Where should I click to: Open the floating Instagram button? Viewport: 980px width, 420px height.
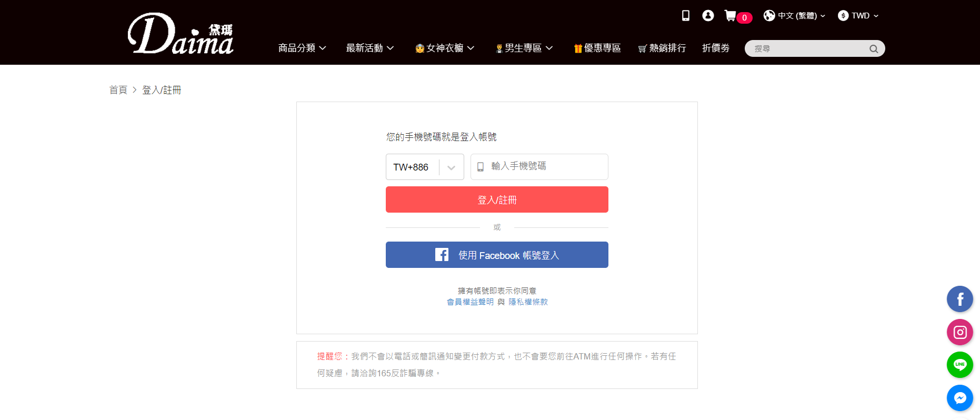(x=960, y=332)
